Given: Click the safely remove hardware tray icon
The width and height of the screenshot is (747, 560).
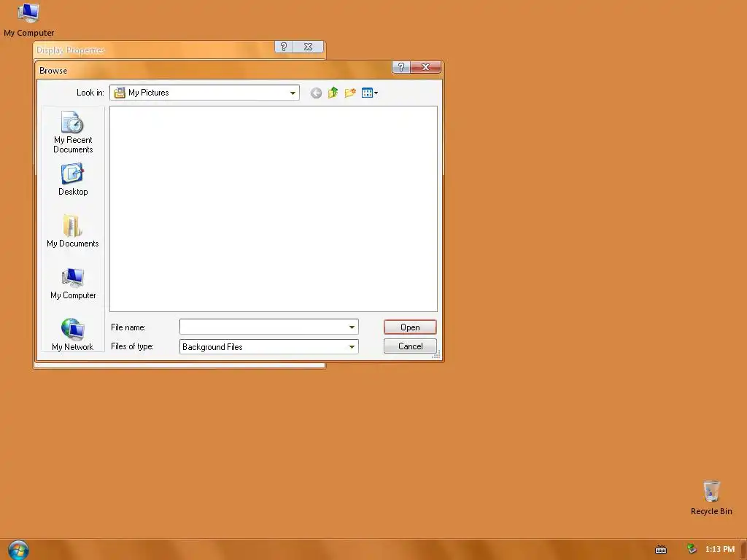Looking at the screenshot, I should click(692, 549).
